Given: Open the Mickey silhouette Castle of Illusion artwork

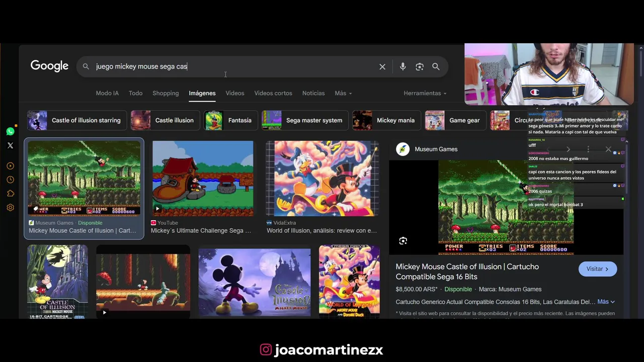Looking at the screenshot, I should point(255,283).
